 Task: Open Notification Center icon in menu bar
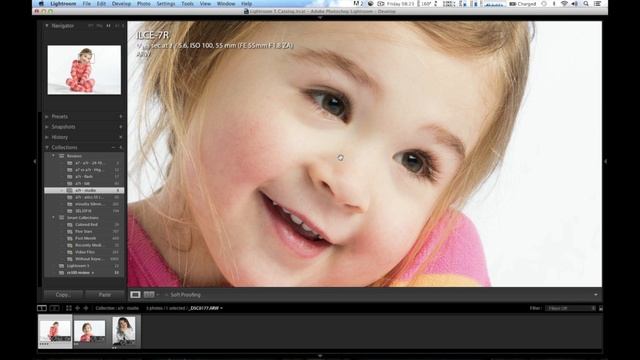[597, 4]
